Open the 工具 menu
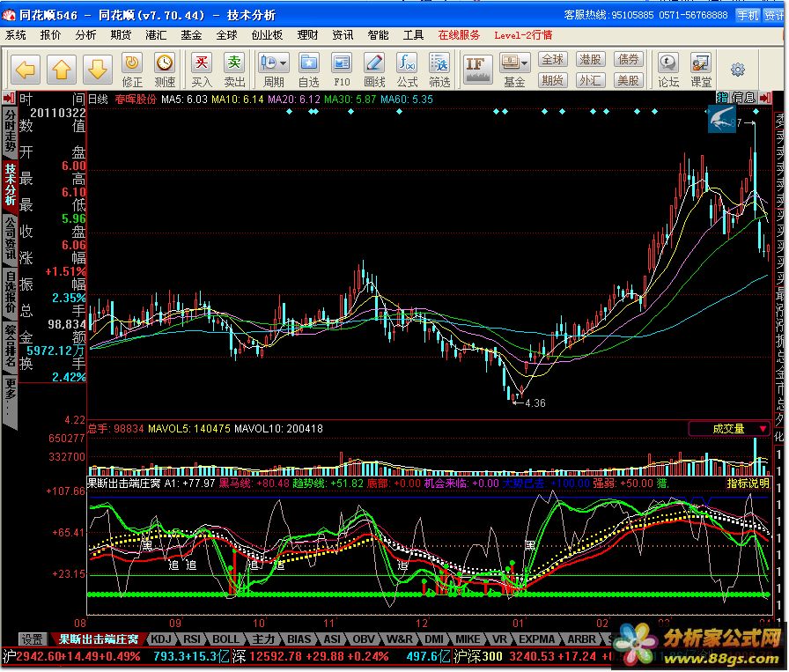789x672 pixels. [413, 35]
